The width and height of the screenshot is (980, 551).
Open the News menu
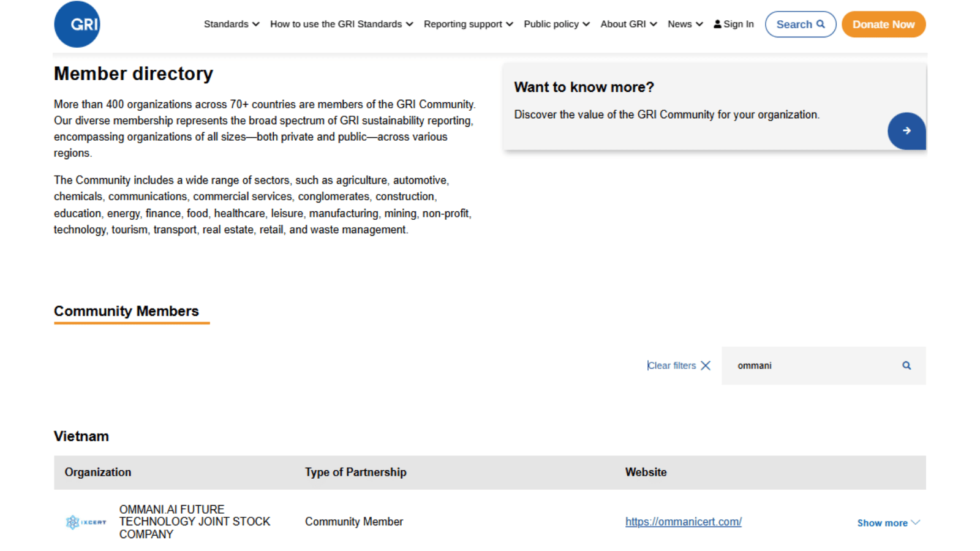[x=685, y=24]
